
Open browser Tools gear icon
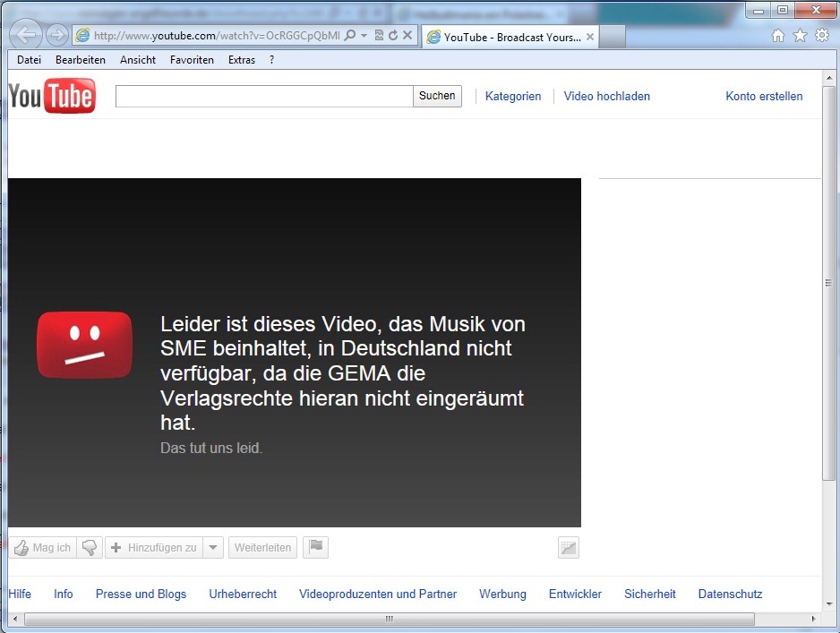point(822,36)
